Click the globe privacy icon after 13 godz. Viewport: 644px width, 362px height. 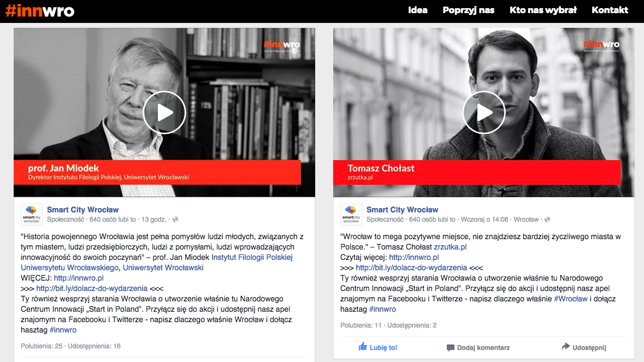175,219
